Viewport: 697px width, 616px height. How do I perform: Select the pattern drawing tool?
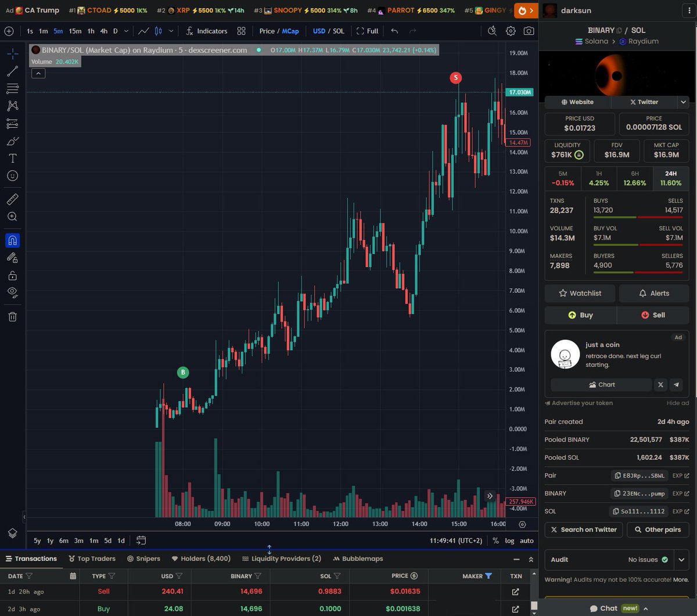click(x=13, y=106)
